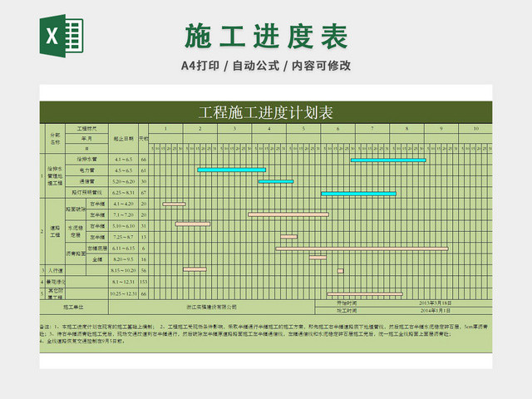532x399 pixels.
Task: Select pink Gantt bar in 7.1~7.20 row
Action: pyautogui.click(x=288, y=214)
